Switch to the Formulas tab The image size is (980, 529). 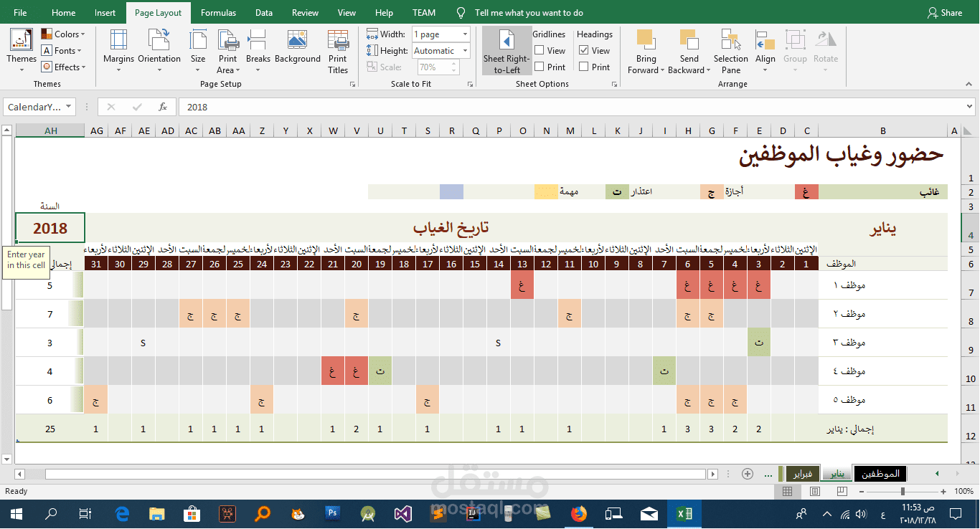(x=218, y=13)
